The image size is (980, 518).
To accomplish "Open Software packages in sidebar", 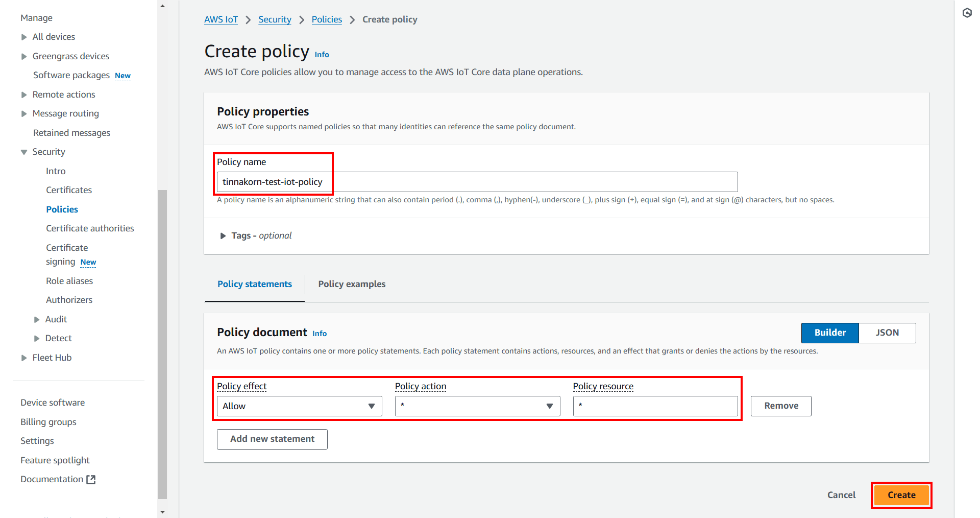I will 71,75.
